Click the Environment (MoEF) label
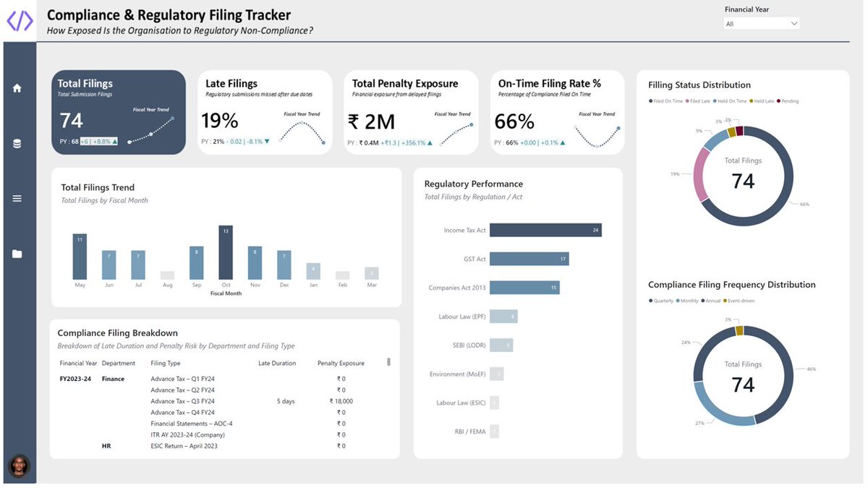 458,374
